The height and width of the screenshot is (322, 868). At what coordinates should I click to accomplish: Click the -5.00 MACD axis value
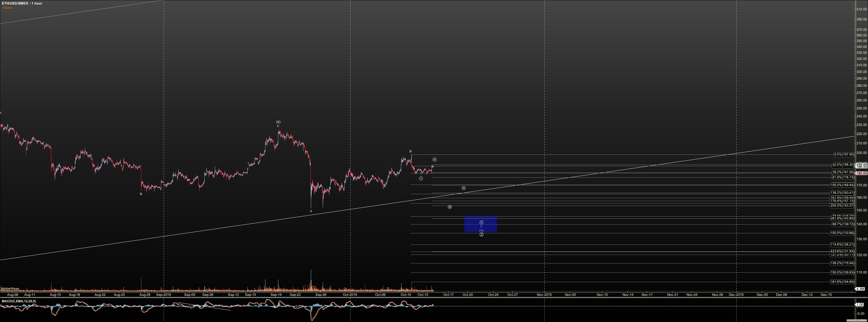click(x=860, y=313)
